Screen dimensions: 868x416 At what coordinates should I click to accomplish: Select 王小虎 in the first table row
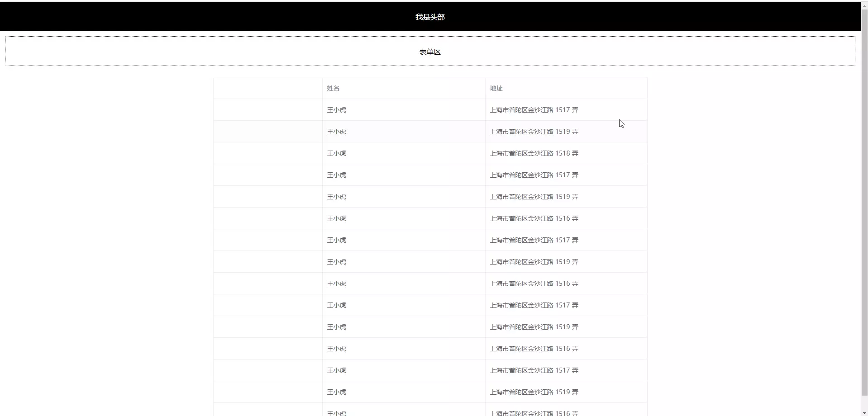click(336, 109)
